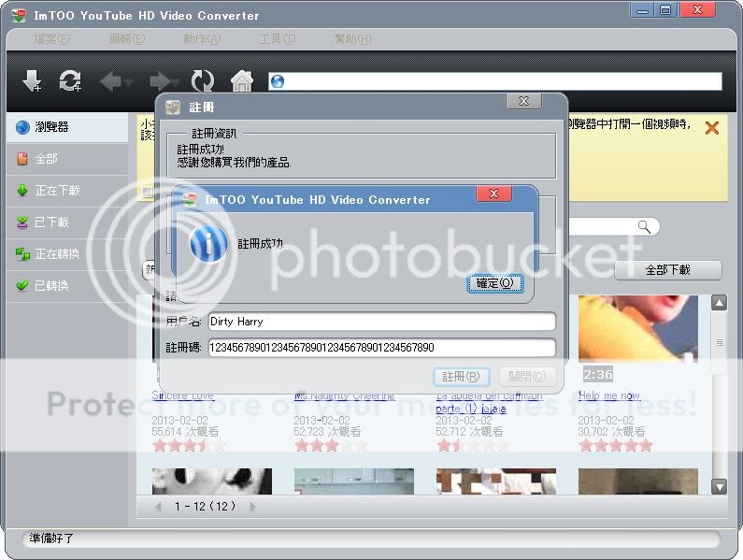Click the scroll down arrow of video list
Viewport: 743px width, 560px height.
pos(720,486)
